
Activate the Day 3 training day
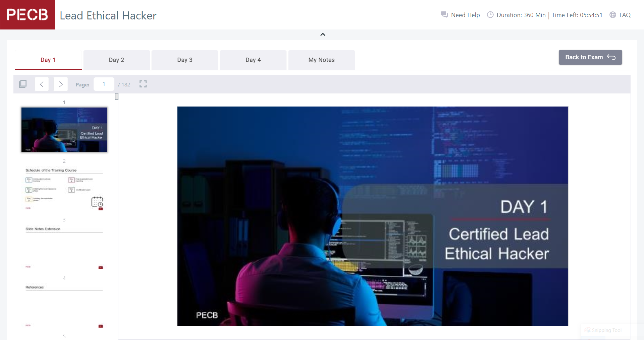pos(185,60)
